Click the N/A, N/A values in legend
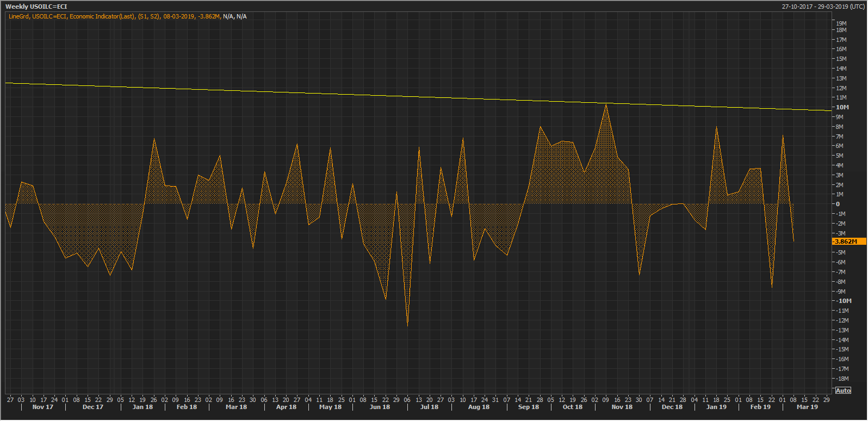 pos(235,16)
